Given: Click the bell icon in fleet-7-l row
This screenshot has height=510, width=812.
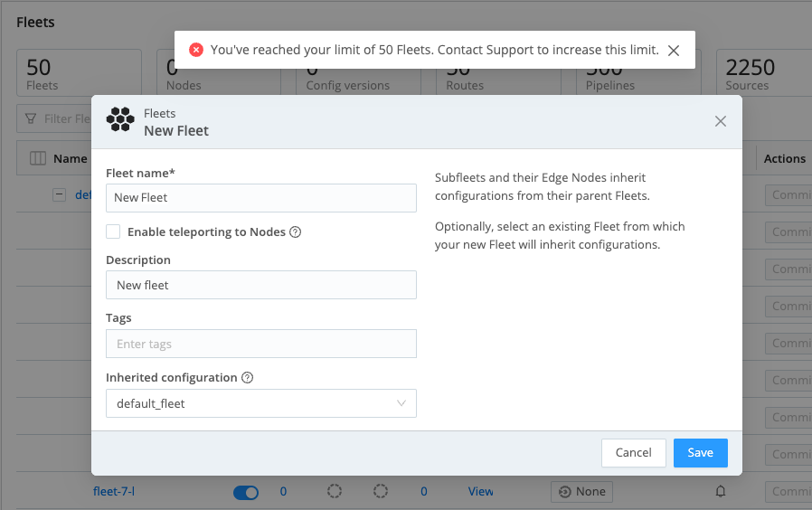Looking at the screenshot, I should 721,492.
